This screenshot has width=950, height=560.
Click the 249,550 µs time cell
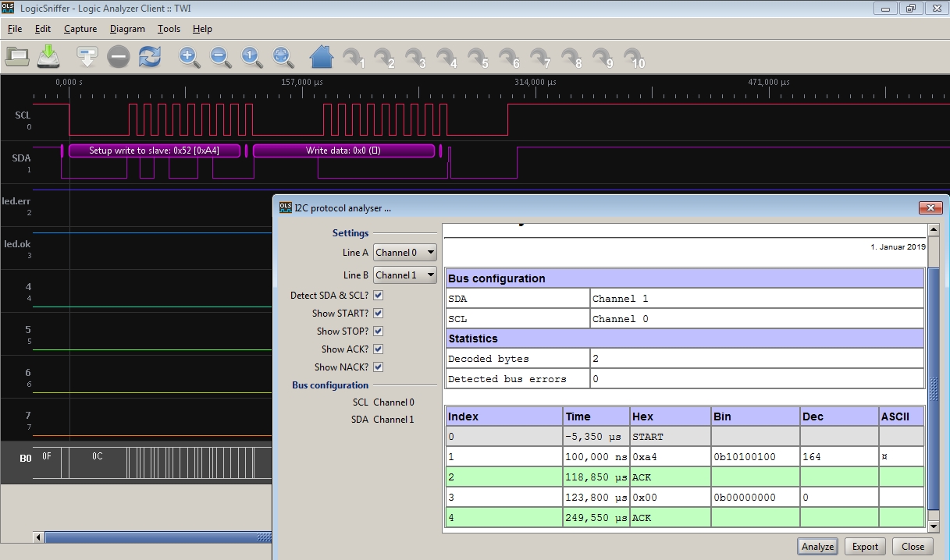click(596, 518)
